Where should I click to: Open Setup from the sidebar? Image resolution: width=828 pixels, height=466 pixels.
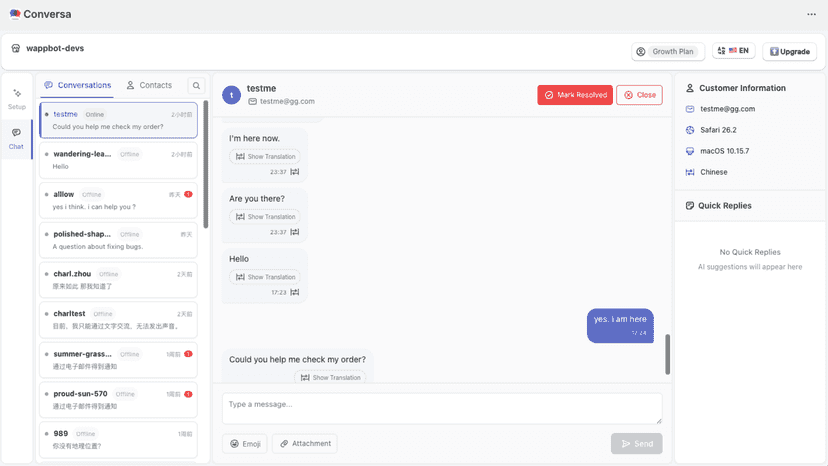[16, 99]
